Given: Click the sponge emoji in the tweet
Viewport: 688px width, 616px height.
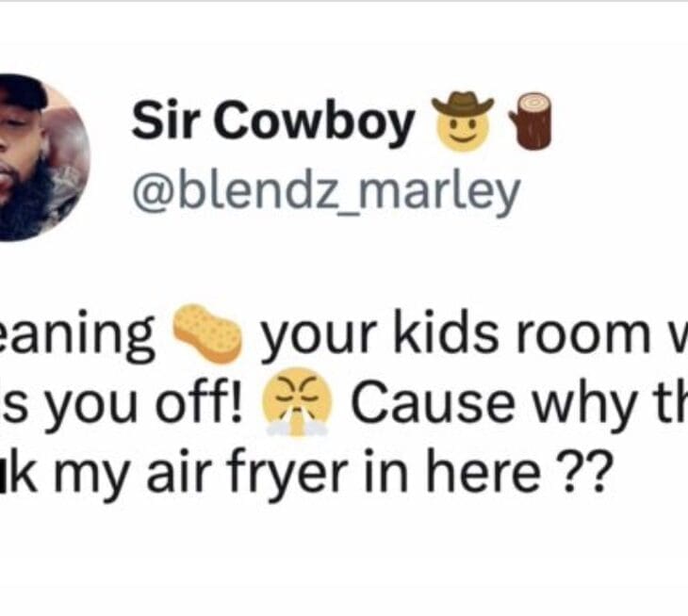Looking at the screenshot, I should coord(207,332).
